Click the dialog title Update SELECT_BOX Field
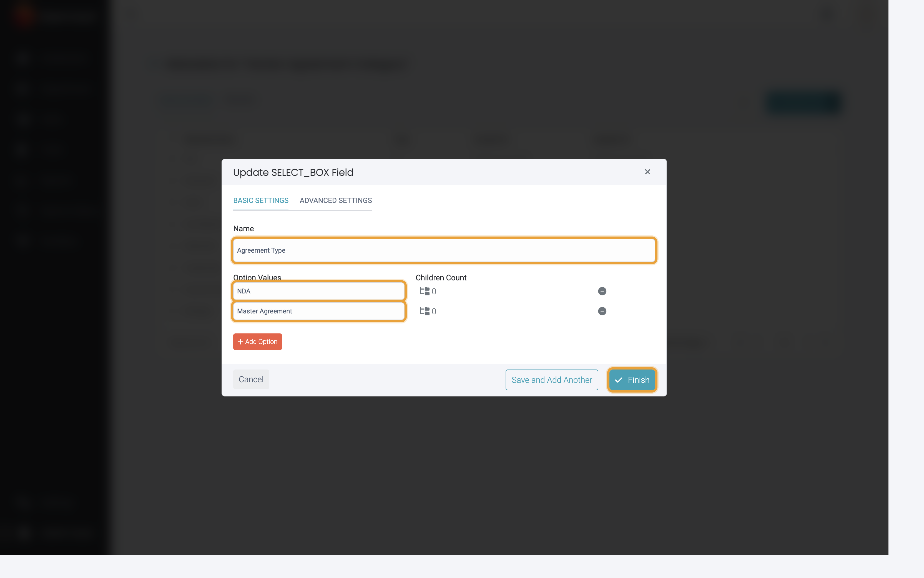This screenshot has height=578, width=924. point(293,172)
